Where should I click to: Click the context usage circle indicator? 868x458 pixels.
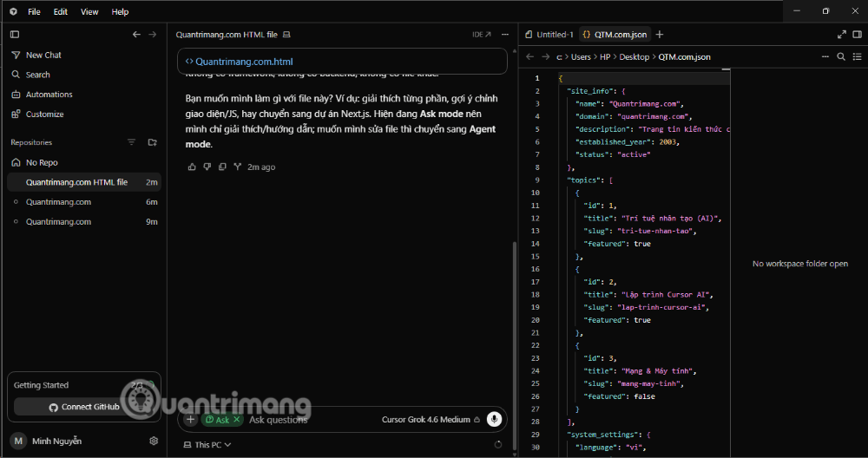(497, 445)
